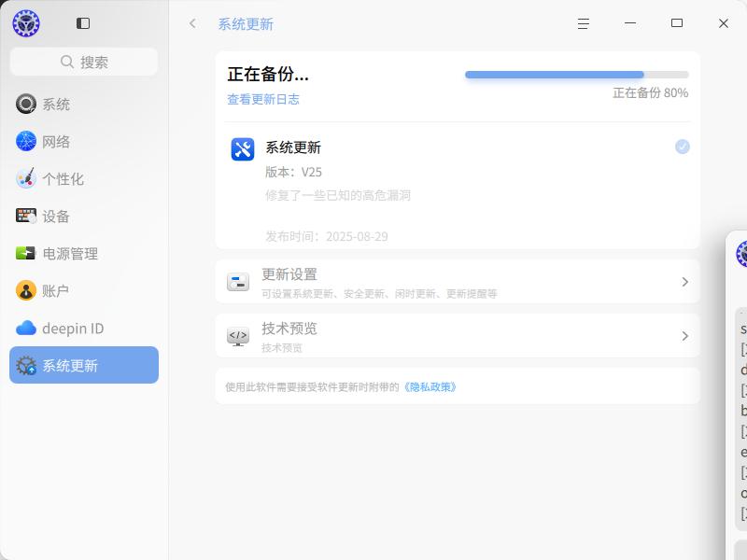Click the 网络 globe icon
Viewport: 747px width, 560px height.
(x=26, y=142)
